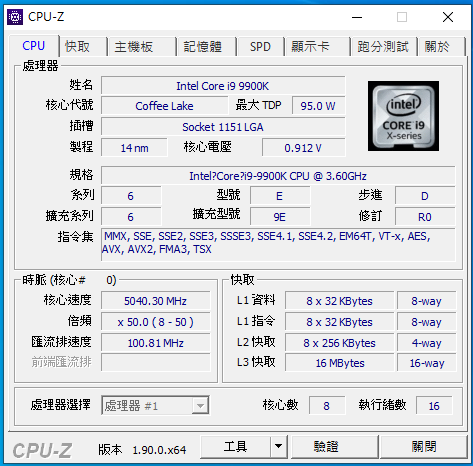This screenshot has width=473, height=466.
Task: Click the 5040.30 MHz core speed value
Action: 156,301
